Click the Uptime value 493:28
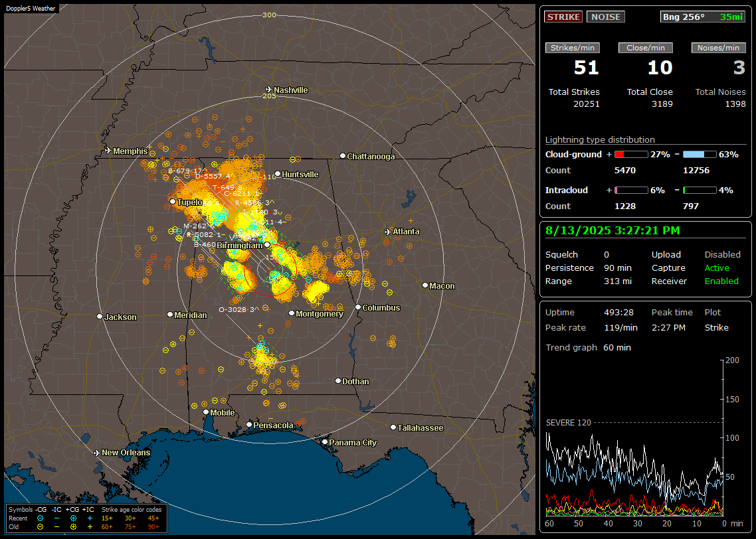 pyautogui.click(x=618, y=312)
